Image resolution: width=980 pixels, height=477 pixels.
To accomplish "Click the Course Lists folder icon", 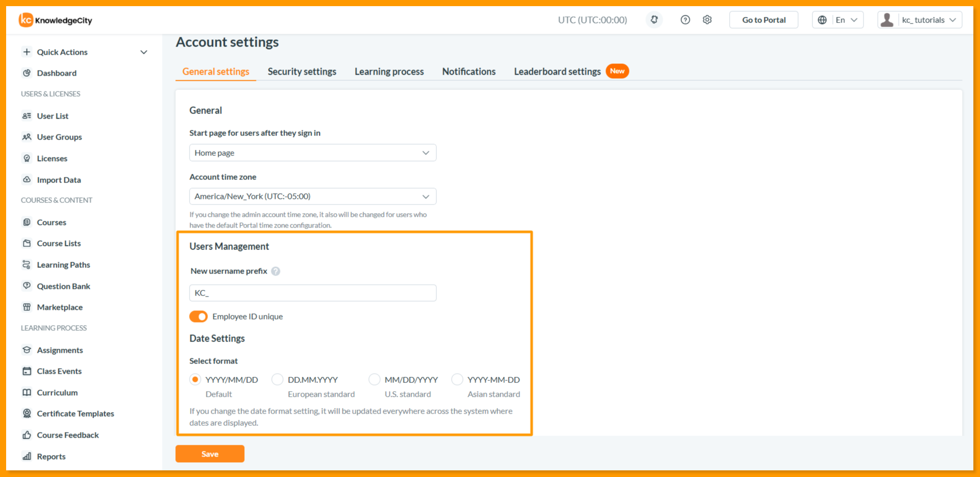I will (27, 243).
